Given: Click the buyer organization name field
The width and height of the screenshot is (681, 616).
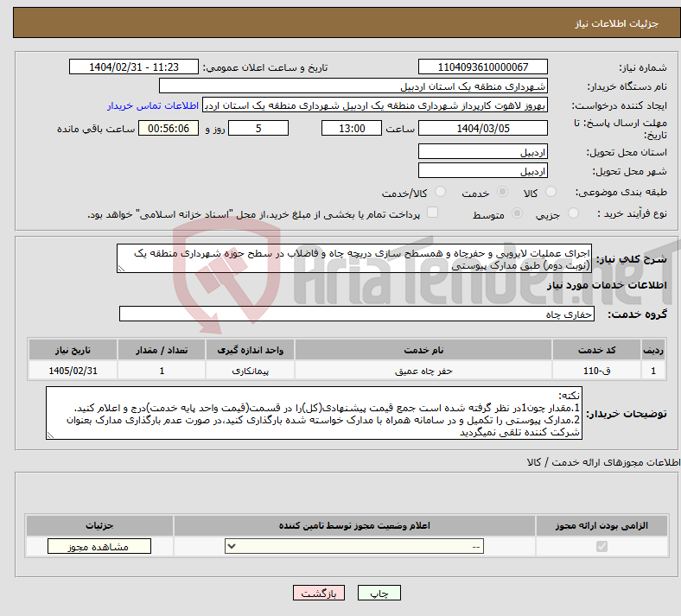Looking at the screenshot, I should 353,86.
